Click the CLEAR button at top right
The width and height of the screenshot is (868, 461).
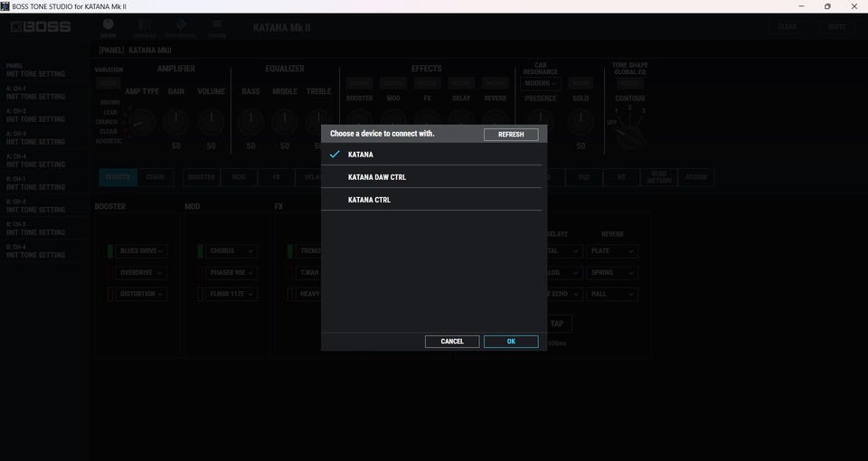[788, 26]
